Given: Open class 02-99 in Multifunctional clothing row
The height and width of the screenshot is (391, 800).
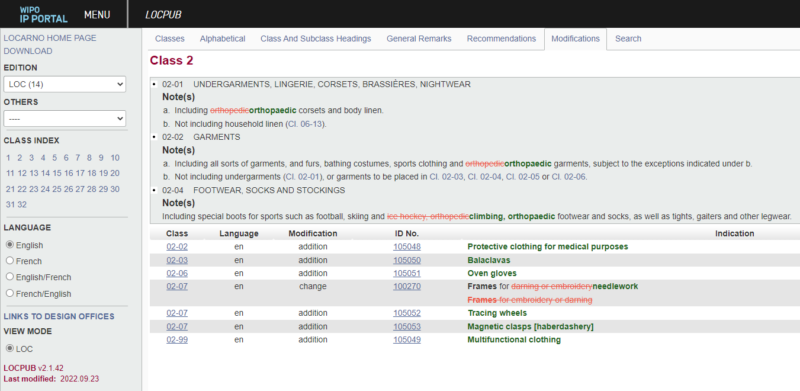Looking at the screenshot, I should pyautogui.click(x=177, y=339).
